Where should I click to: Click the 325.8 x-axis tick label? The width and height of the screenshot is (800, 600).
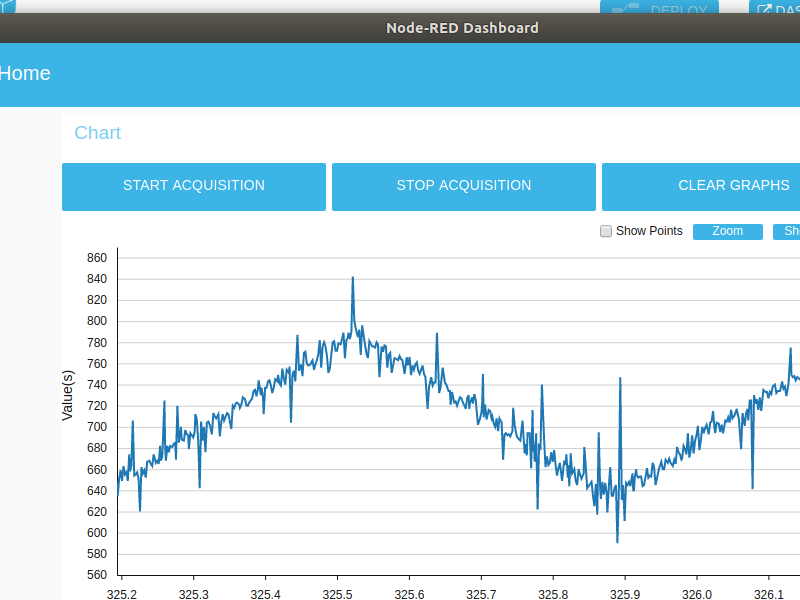tap(553, 594)
